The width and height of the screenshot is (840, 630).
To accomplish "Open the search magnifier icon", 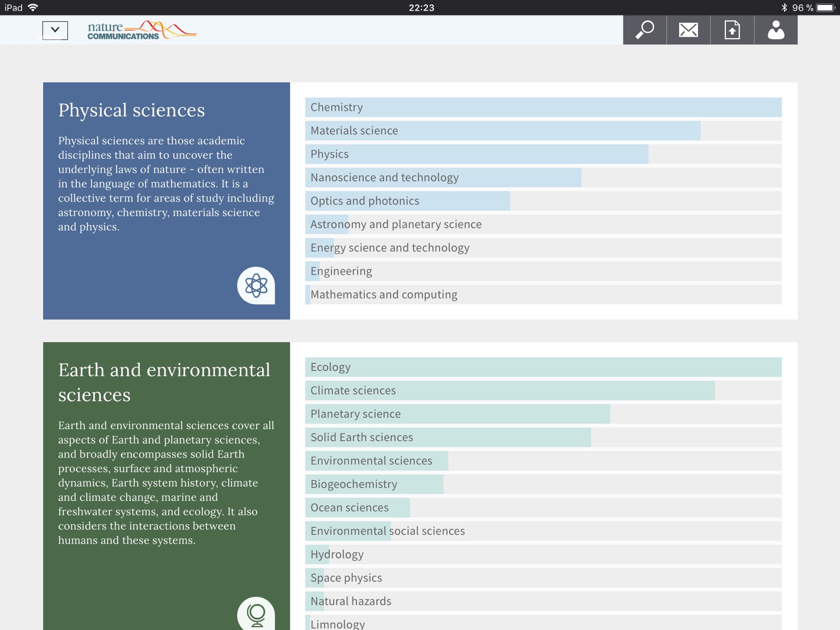I will (644, 30).
